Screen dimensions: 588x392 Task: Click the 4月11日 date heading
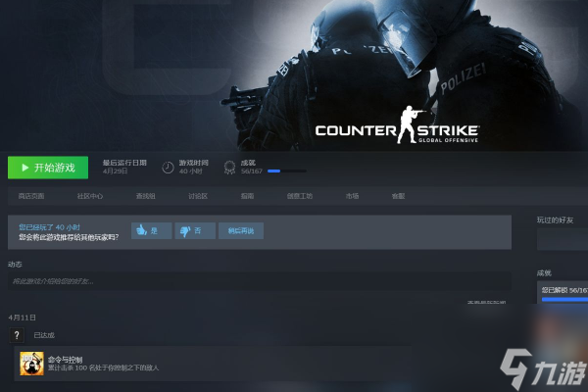tap(23, 318)
